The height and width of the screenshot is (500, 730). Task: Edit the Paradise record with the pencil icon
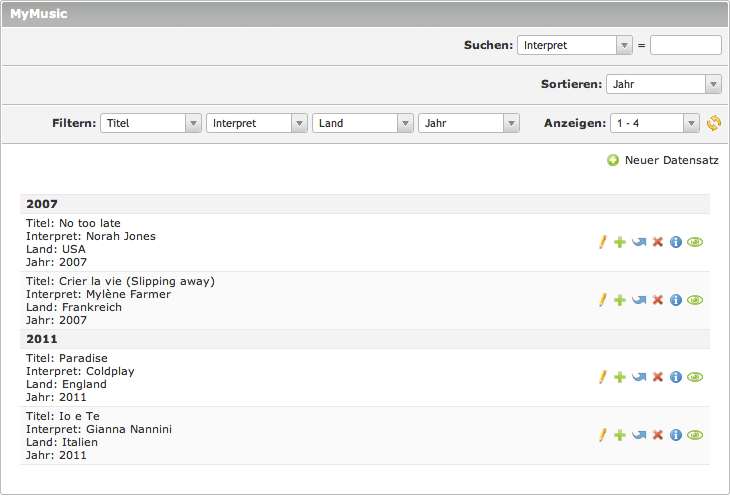[x=602, y=377]
